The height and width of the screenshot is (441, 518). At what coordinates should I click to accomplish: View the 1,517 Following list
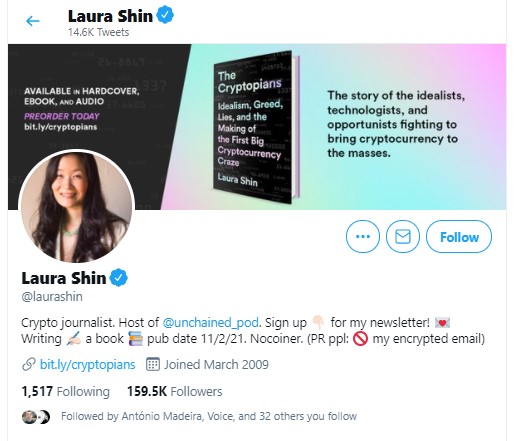(65, 391)
